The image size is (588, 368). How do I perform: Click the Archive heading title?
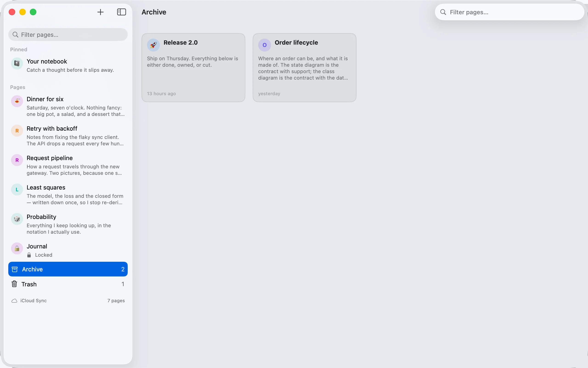tap(154, 12)
